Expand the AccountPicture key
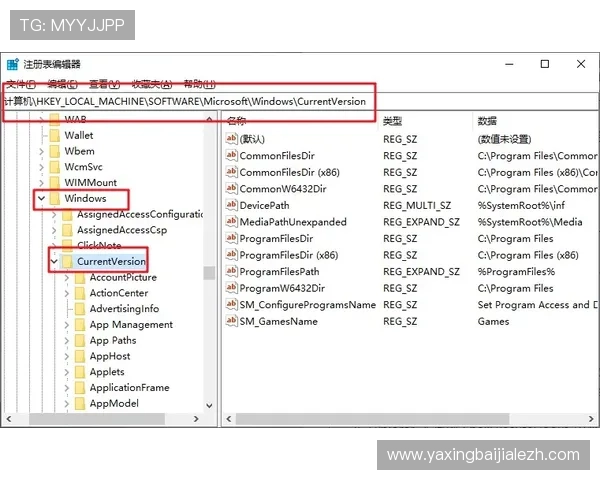600x480 pixels. tap(67, 278)
